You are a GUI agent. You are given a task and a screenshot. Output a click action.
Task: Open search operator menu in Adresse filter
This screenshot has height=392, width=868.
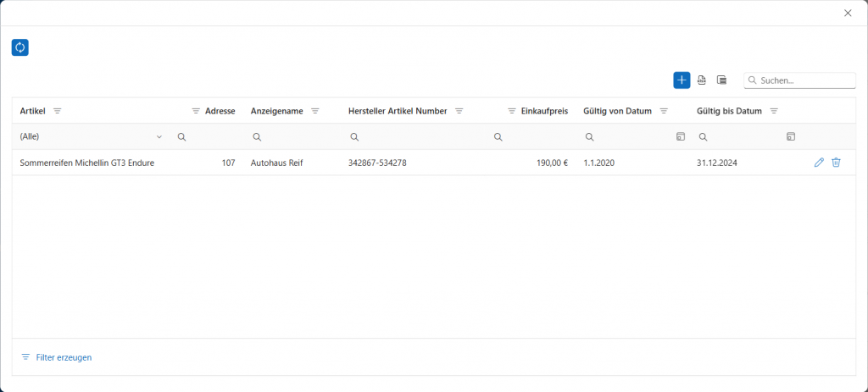(x=181, y=136)
